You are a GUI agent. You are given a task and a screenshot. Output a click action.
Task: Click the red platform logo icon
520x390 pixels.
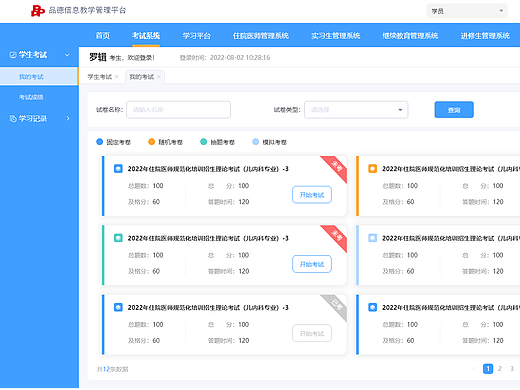[38, 11]
